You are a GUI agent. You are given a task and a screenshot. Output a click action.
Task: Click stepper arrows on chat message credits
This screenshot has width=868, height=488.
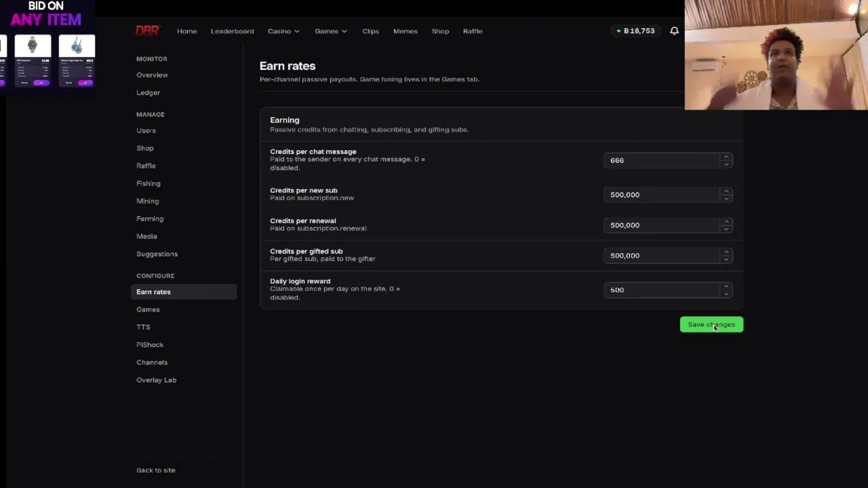point(726,161)
